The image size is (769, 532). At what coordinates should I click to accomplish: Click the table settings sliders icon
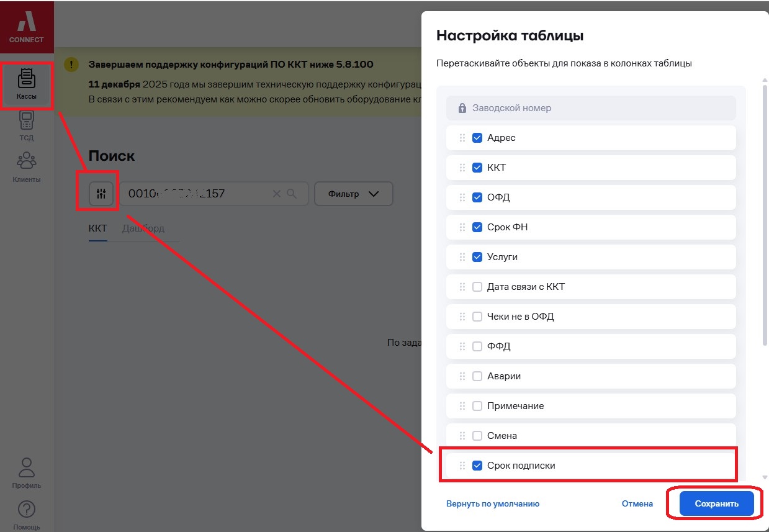click(x=101, y=194)
